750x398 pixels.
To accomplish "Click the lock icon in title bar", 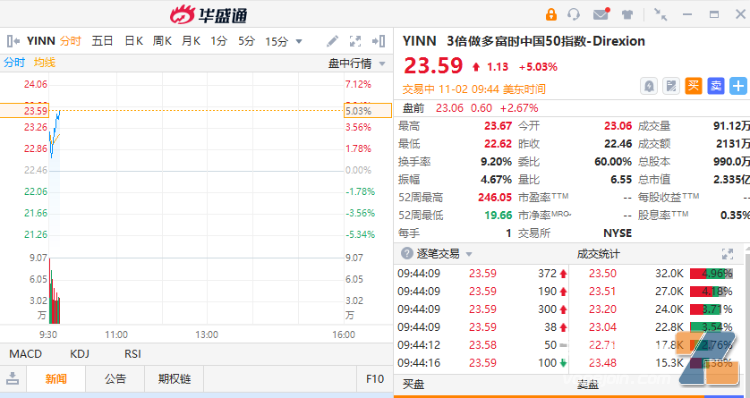I will click(551, 14).
